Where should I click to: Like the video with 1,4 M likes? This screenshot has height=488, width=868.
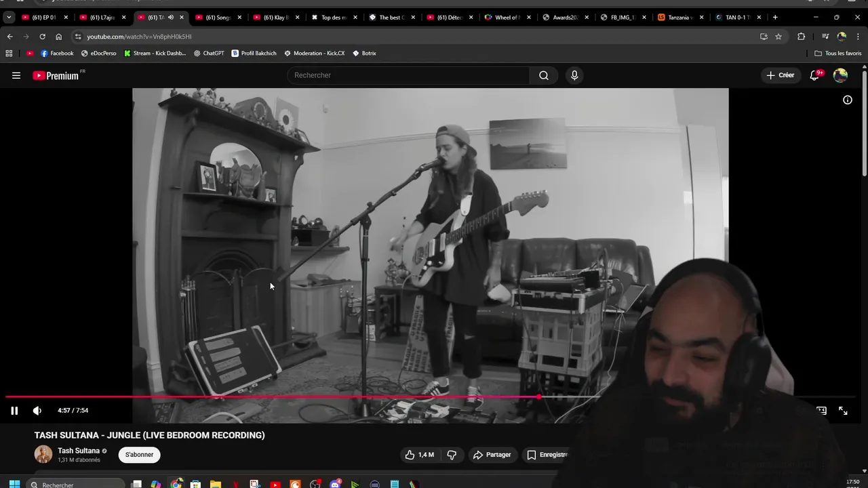[419, 455]
